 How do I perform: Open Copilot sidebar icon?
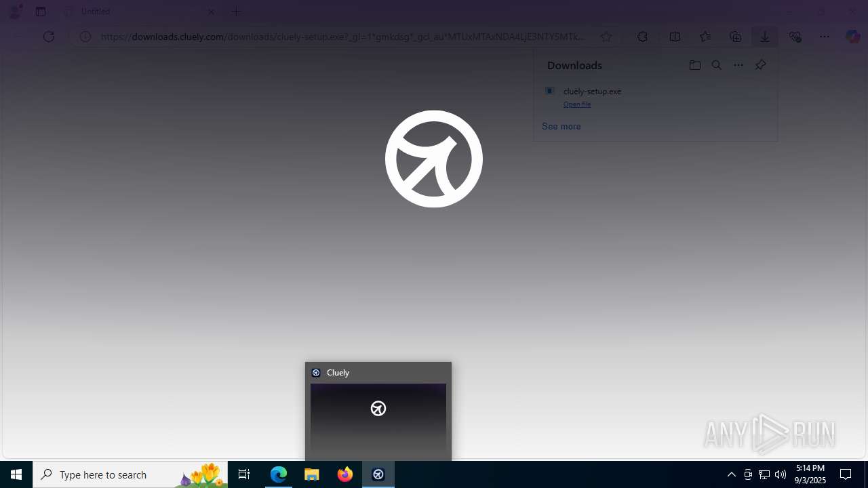point(853,37)
